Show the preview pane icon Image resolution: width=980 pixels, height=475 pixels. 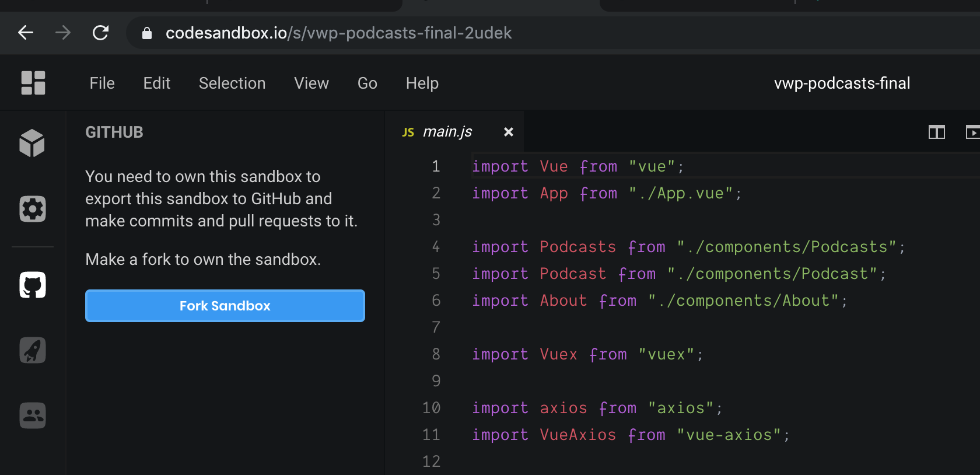point(972,132)
